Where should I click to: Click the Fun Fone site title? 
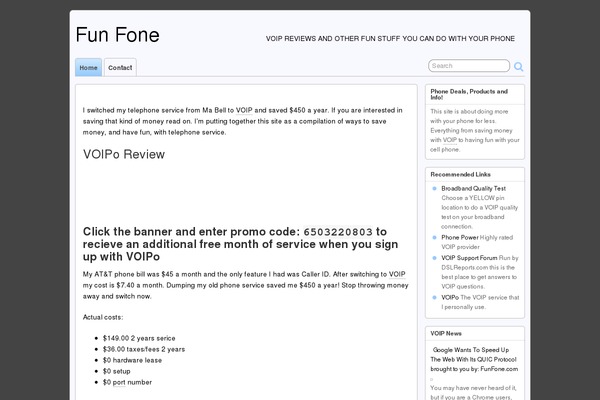coord(117,35)
